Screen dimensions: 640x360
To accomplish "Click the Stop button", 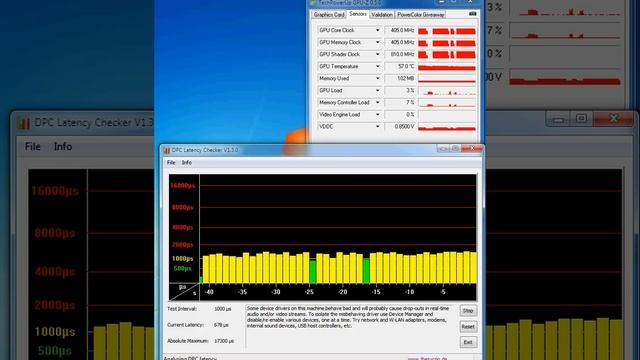I will (x=468, y=311).
